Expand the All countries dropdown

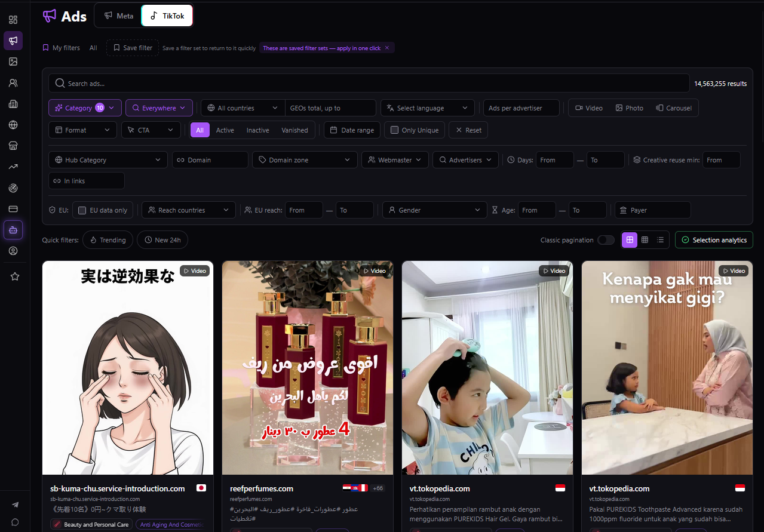coord(243,108)
